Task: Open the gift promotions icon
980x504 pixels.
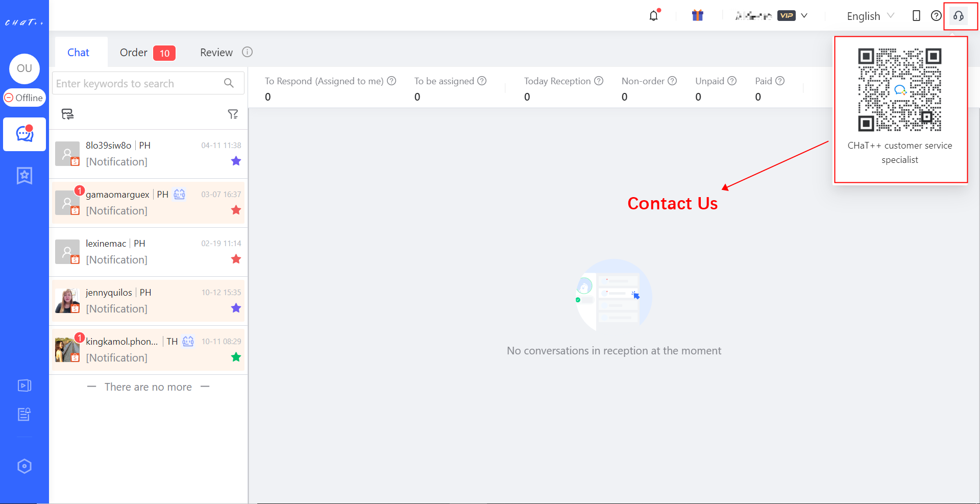Action: coord(698,15)
